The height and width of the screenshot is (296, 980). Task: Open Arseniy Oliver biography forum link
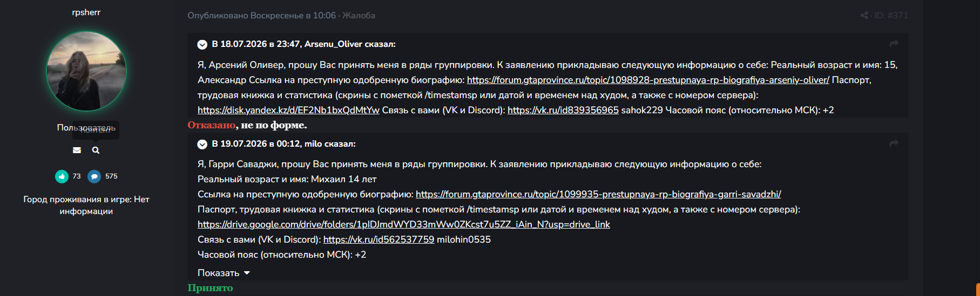coord(648,80)
